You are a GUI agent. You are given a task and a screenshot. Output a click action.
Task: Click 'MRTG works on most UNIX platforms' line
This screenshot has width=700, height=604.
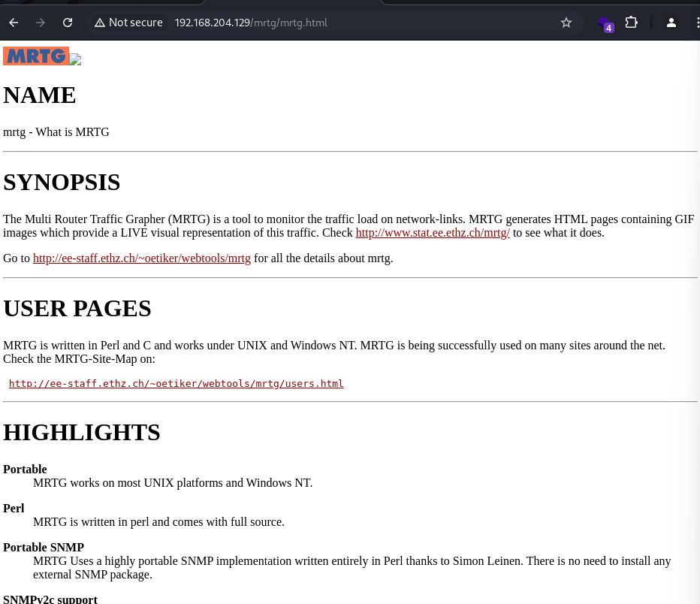pyautogui.click(x=173, y=483)
